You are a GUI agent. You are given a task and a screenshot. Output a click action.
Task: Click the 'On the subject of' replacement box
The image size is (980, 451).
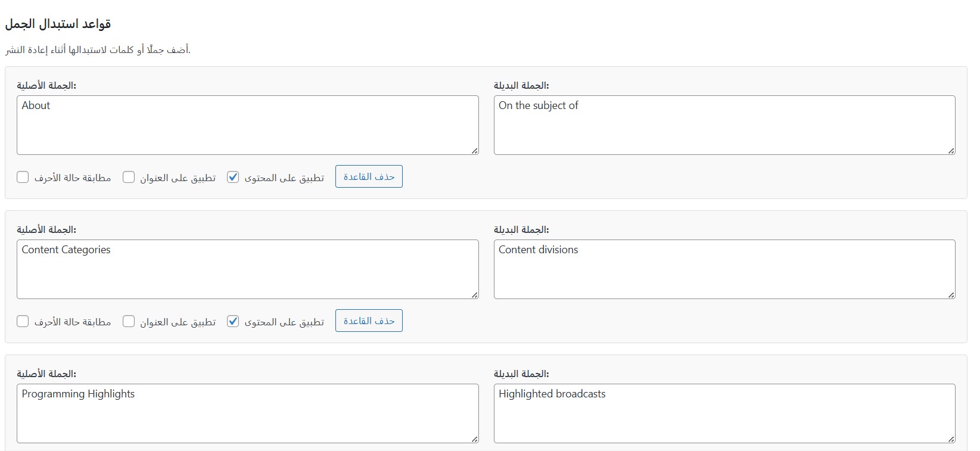(x=724, y=125)
